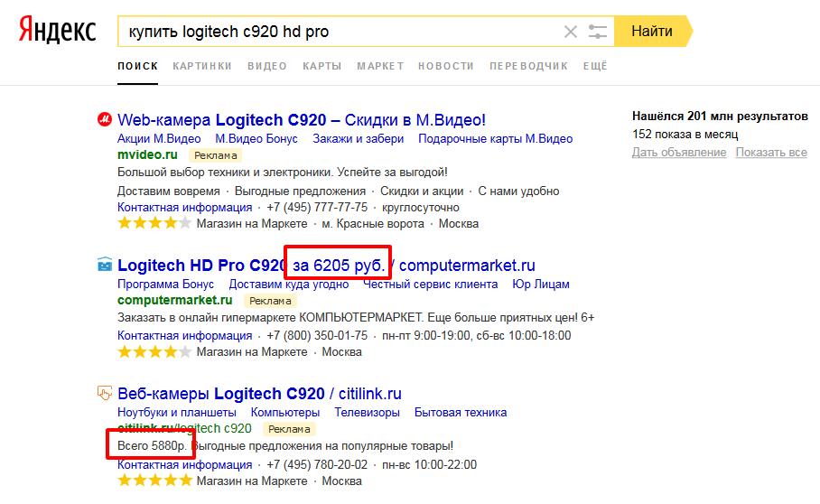Clear the search query with the X icon

(571, 32)
